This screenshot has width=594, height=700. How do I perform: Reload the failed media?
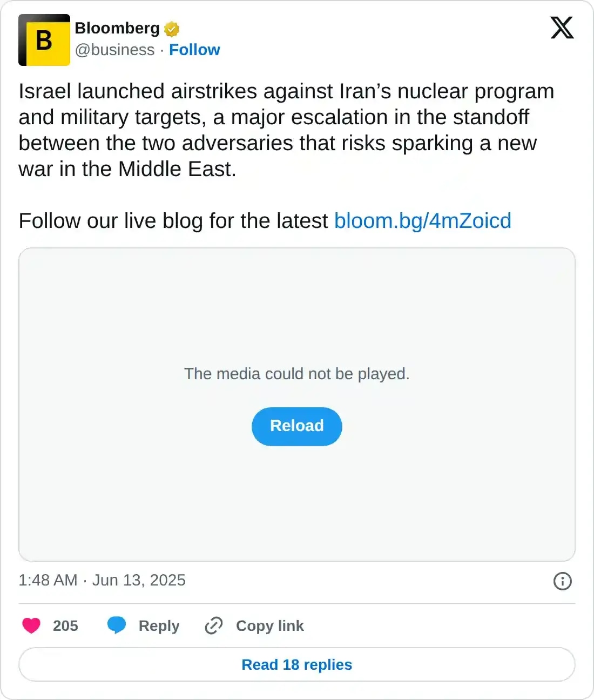296,426
